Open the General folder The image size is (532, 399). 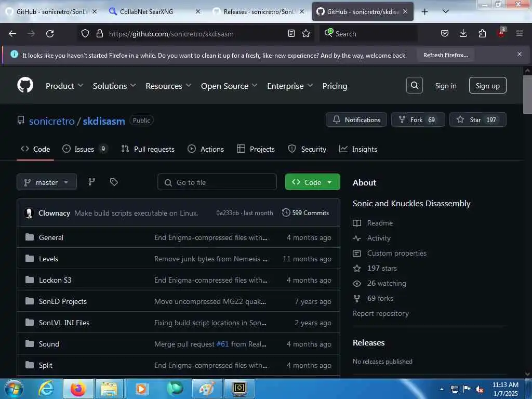[51, 237]
